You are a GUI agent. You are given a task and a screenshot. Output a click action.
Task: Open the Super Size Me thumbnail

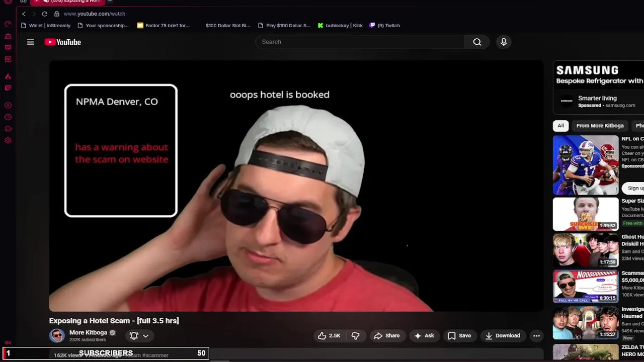tap(586, 214)
